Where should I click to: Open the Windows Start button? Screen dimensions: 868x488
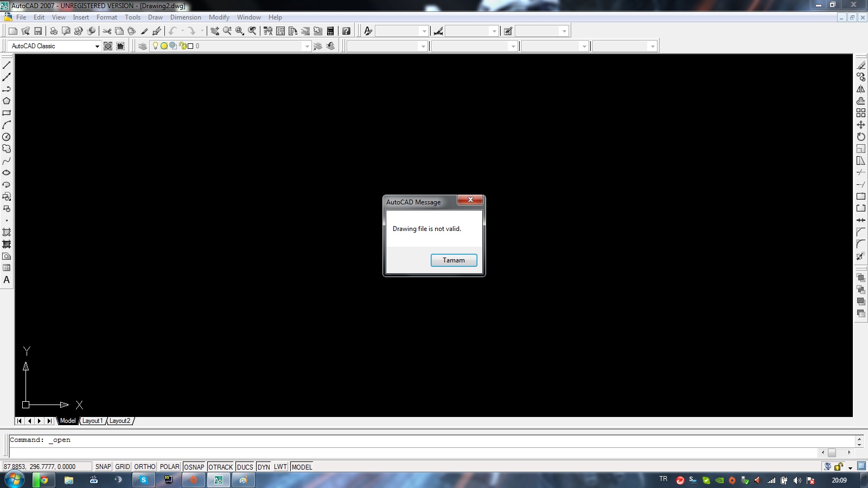coord(14,480)
